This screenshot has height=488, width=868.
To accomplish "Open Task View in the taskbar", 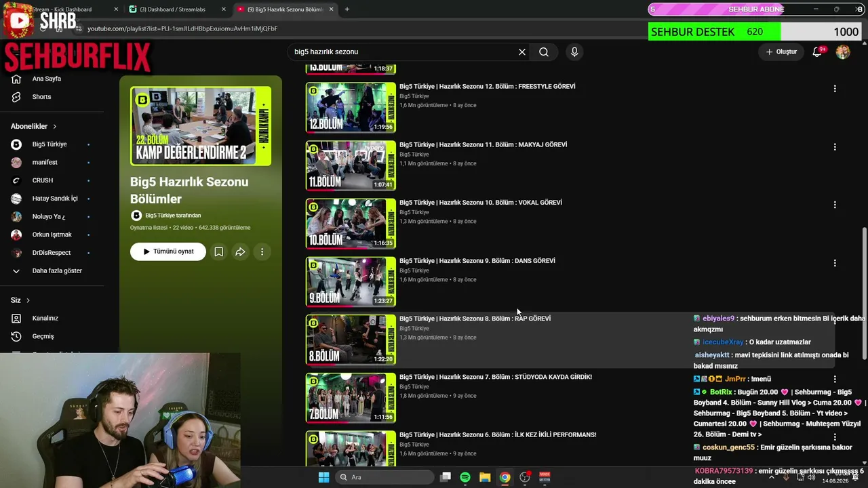I will [x=446, y=477].
